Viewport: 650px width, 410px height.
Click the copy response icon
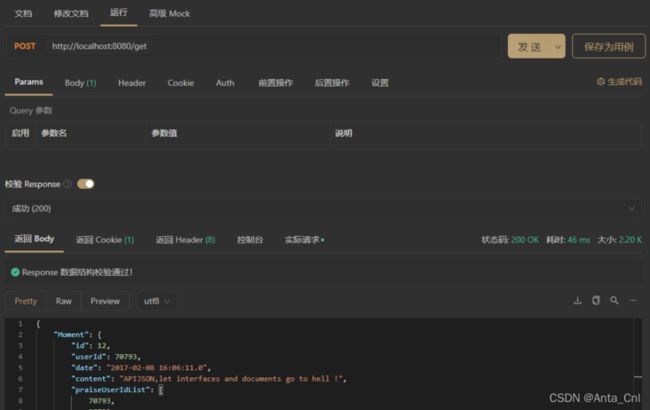(596, 301)
